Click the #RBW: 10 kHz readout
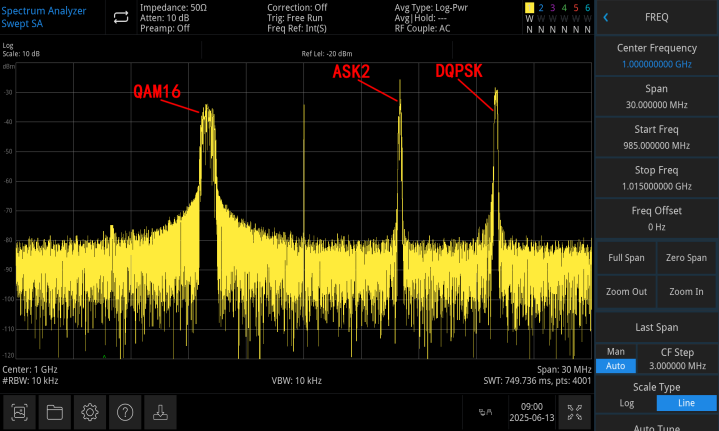Viewport: 719px width, 431px height. click(30, 381)
